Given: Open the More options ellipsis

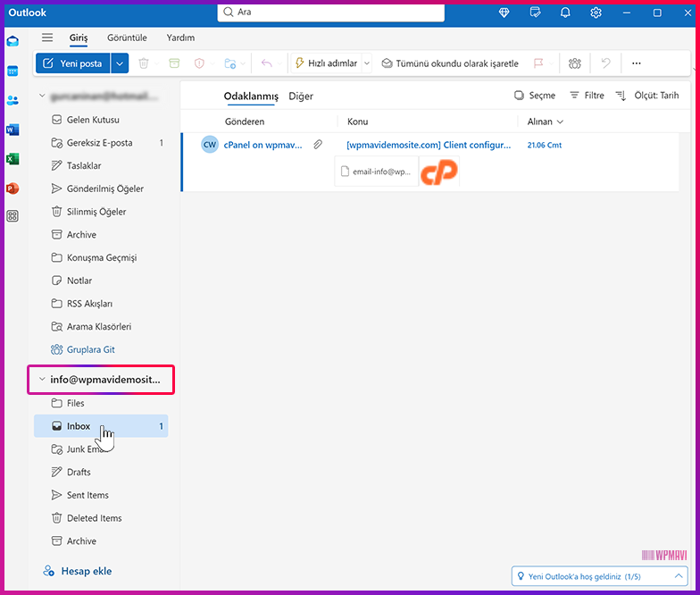Looking at the screenshot, I should tap(636, 63).
